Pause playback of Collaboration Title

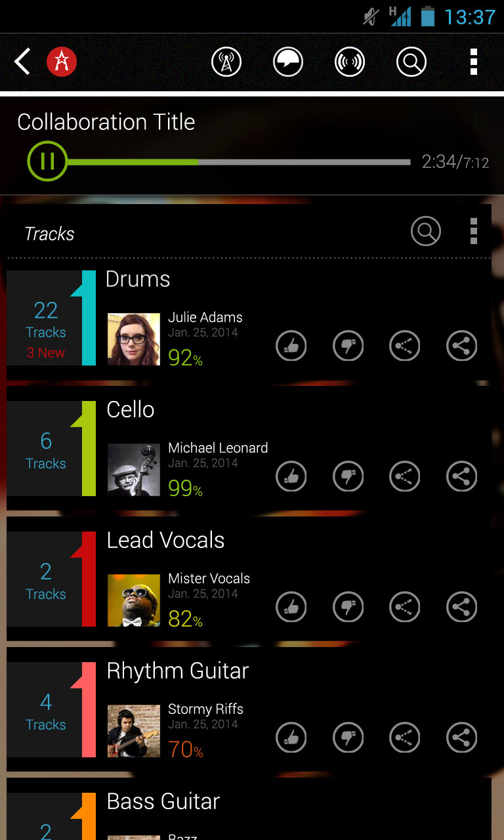(47, 161)
